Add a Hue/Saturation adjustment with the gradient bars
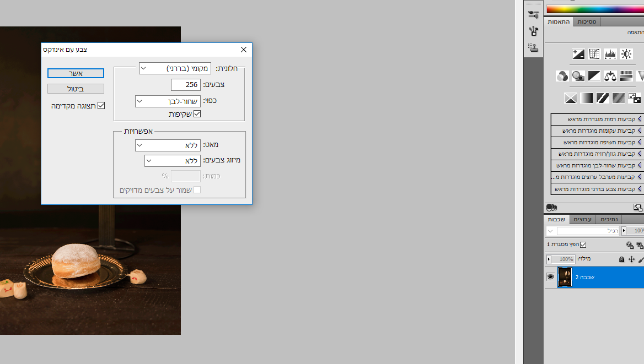This screenshot has height=364, width=644. coord(626,76)
